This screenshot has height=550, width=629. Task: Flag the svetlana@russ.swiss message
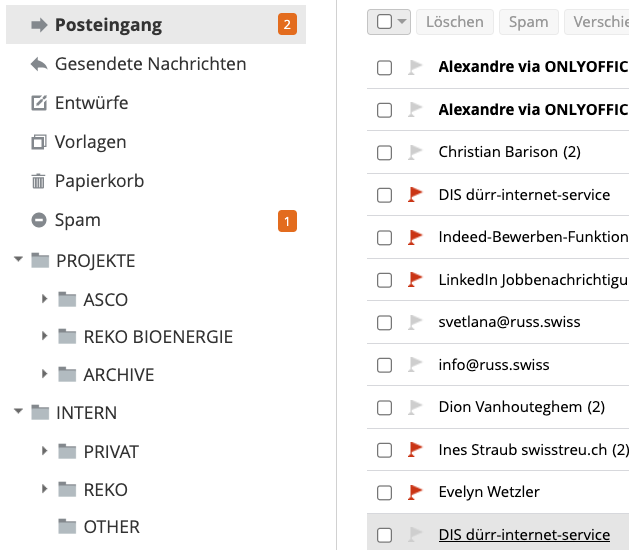click(x=415, y=322)
